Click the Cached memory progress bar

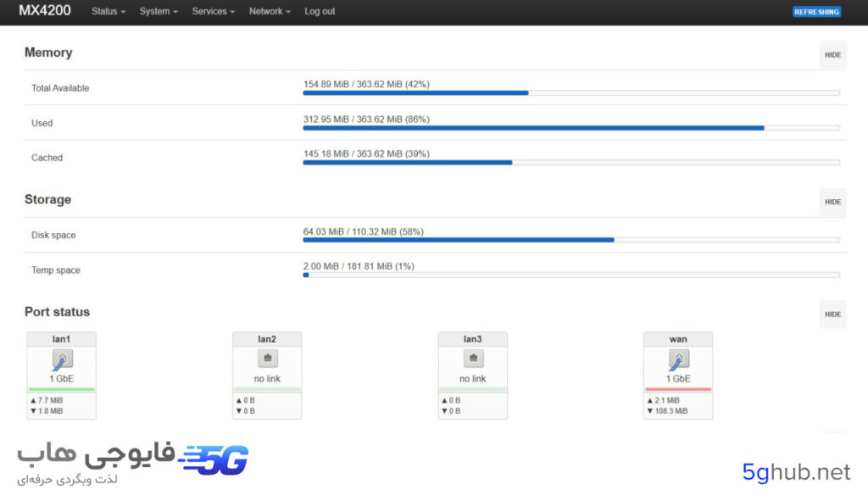pyautogui.click(x=571, y=163)
